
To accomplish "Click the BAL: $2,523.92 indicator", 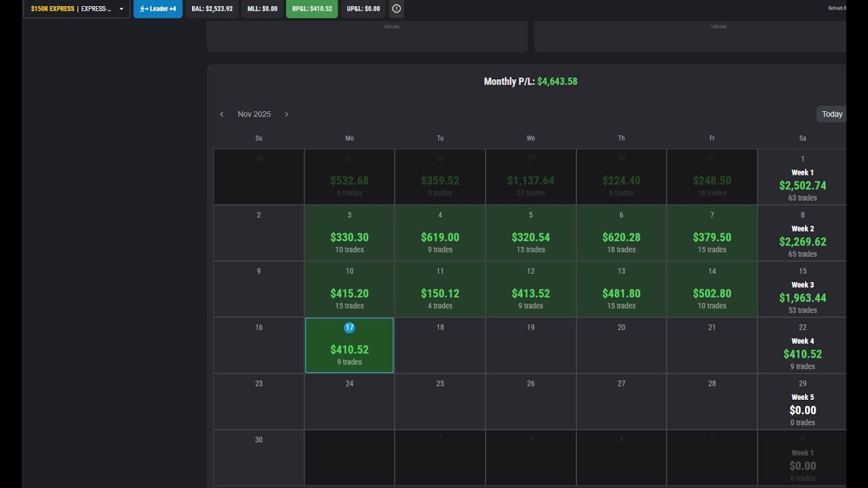I will (212, 9).
